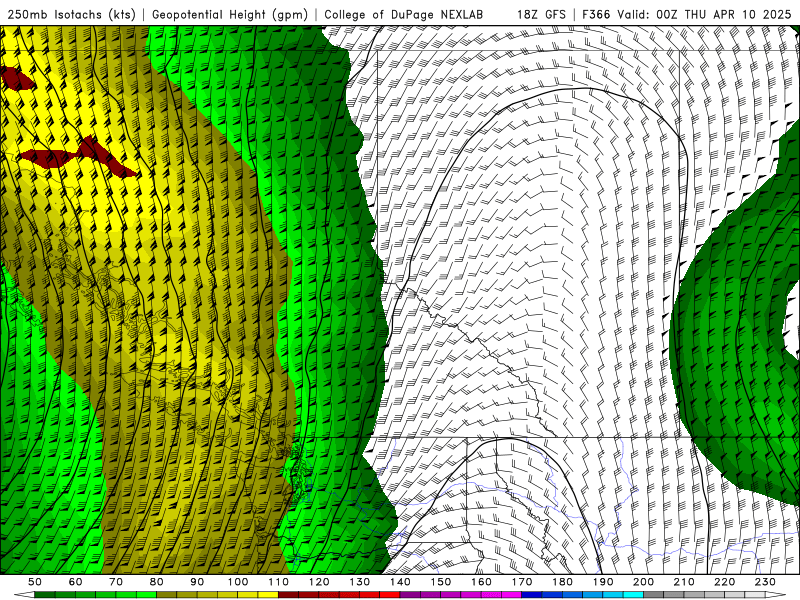Select the 170 legend value
The height and width of the screenshot is (600, 800).
click(x=522, y=582)
